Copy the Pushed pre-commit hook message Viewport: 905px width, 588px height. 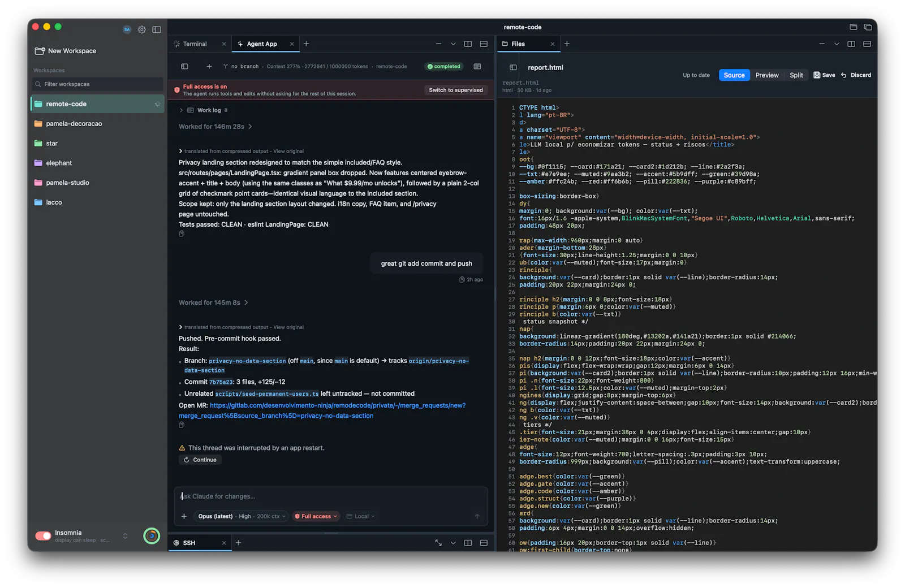pyautogui.click(x=182, y=425)
